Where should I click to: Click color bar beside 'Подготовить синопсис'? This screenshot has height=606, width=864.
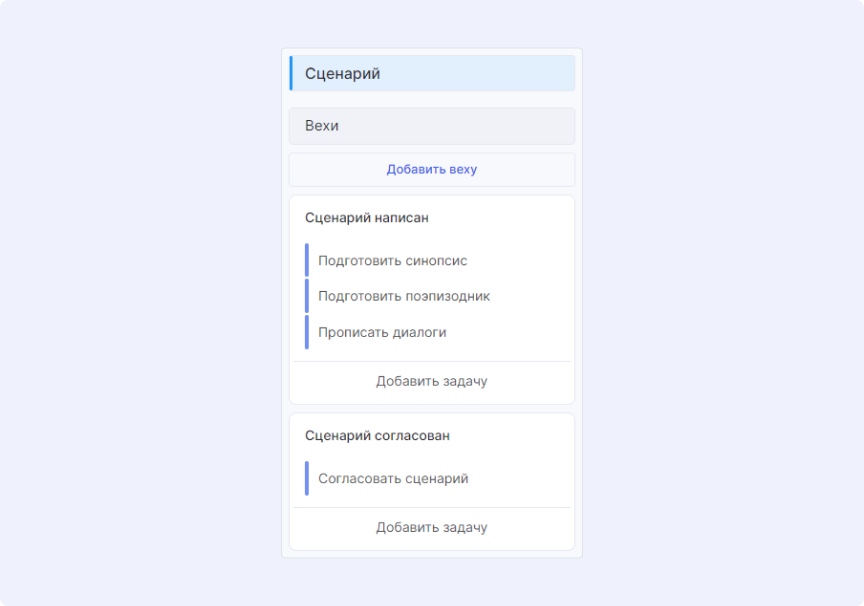307,260
